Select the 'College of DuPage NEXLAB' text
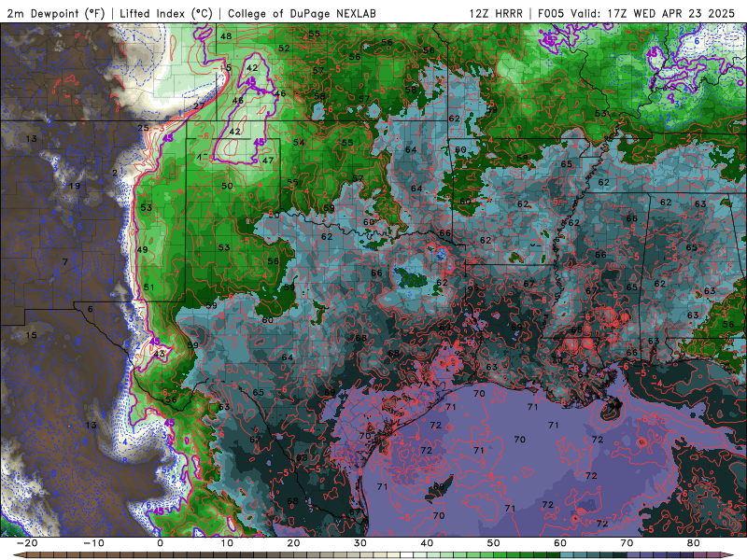The height and width of the screenshot is (560, 747). coord(302,13)
